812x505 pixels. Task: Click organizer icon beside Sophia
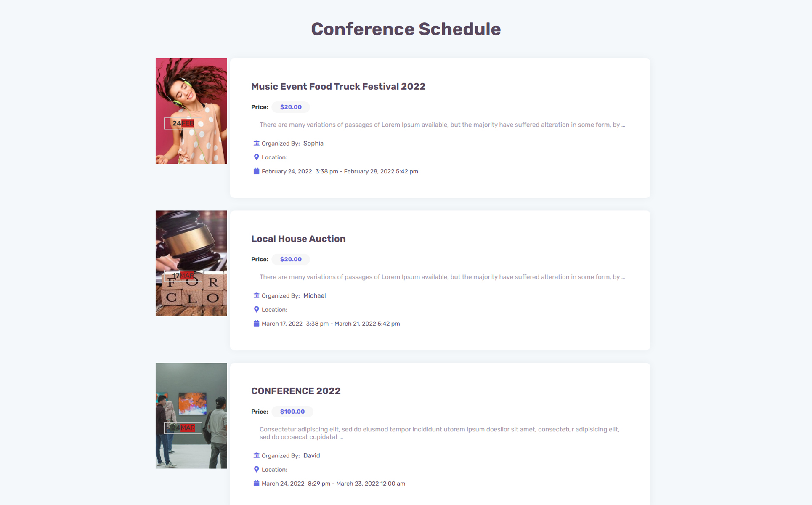[x=256, y=143]
